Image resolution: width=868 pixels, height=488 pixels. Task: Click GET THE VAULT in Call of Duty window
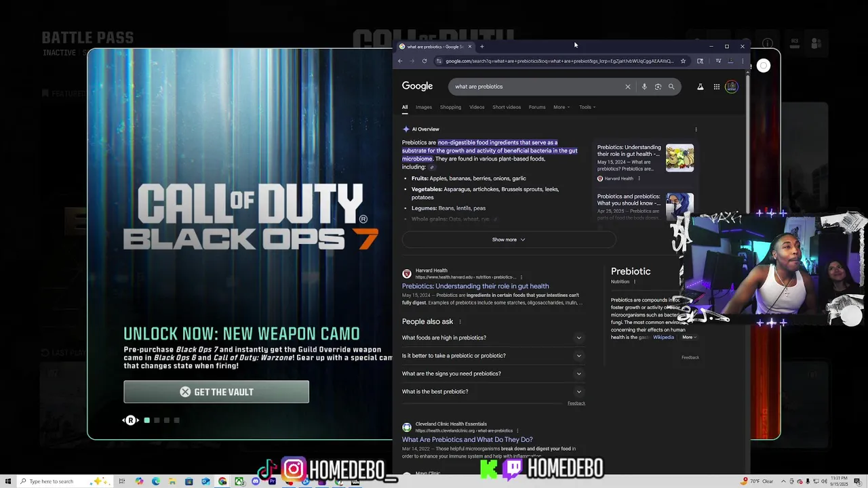216,392
